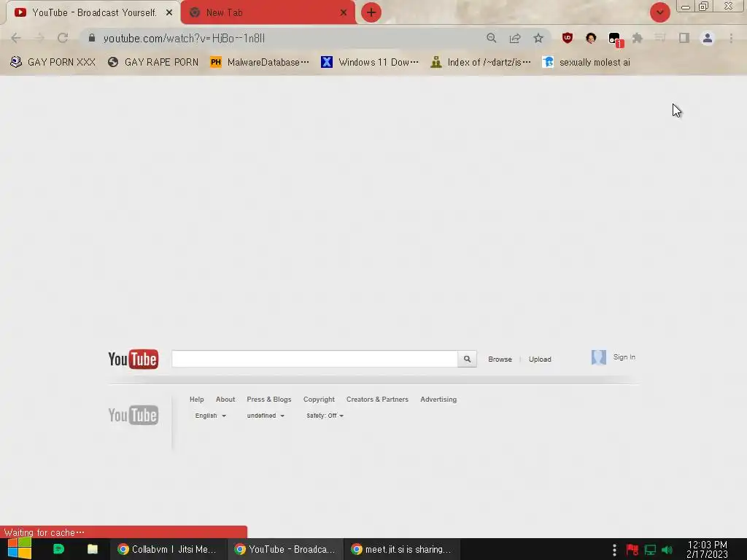This screenshot has height=560, width=747.
Task: Open Chrome's three-dot menu
Action: point(731,38)
